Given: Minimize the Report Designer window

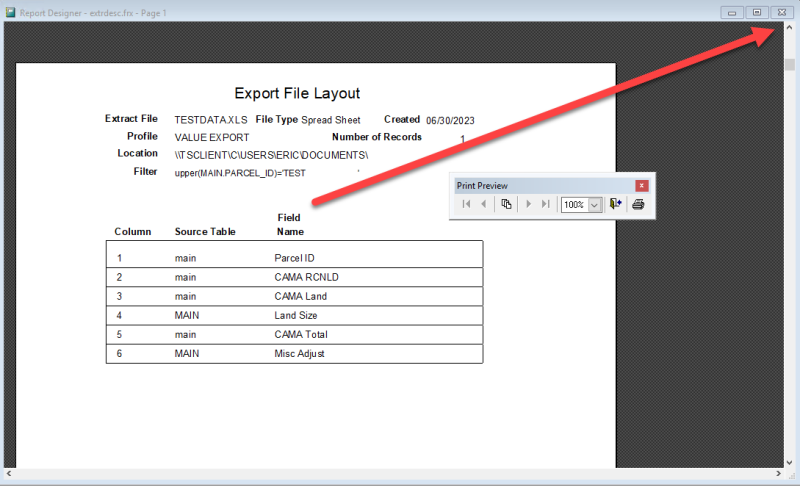Looking at the screenshot, I should click(x=732, y=13).
